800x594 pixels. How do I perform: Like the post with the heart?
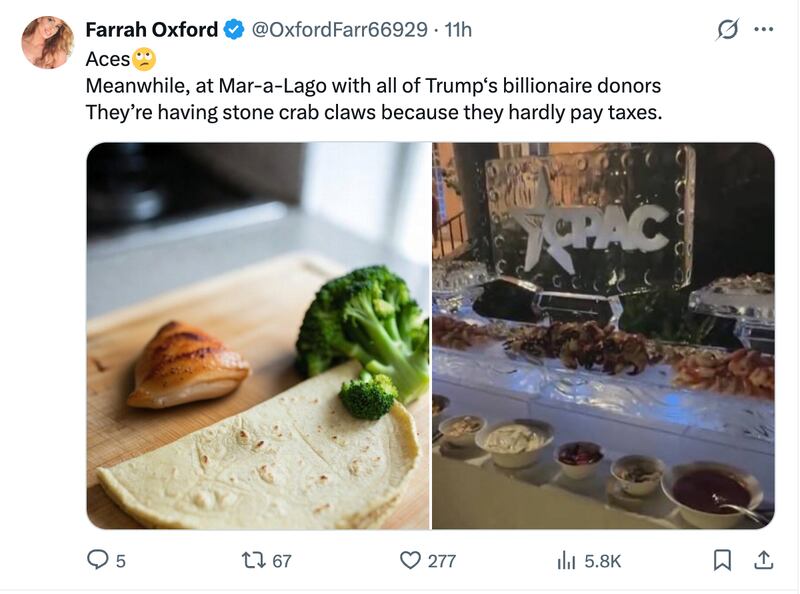(x=409, y=561)
